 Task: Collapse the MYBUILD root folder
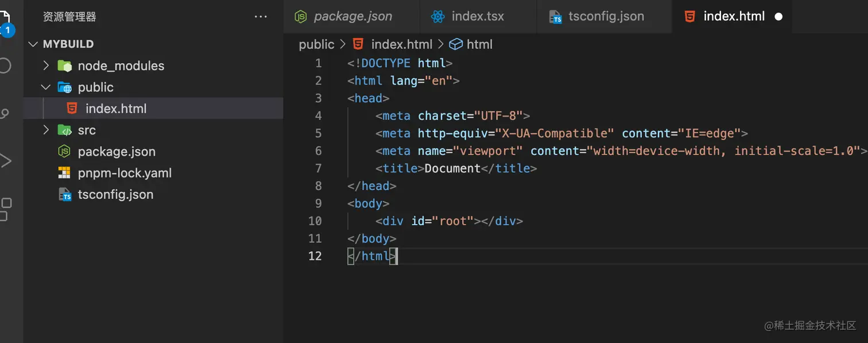point(33,44)
